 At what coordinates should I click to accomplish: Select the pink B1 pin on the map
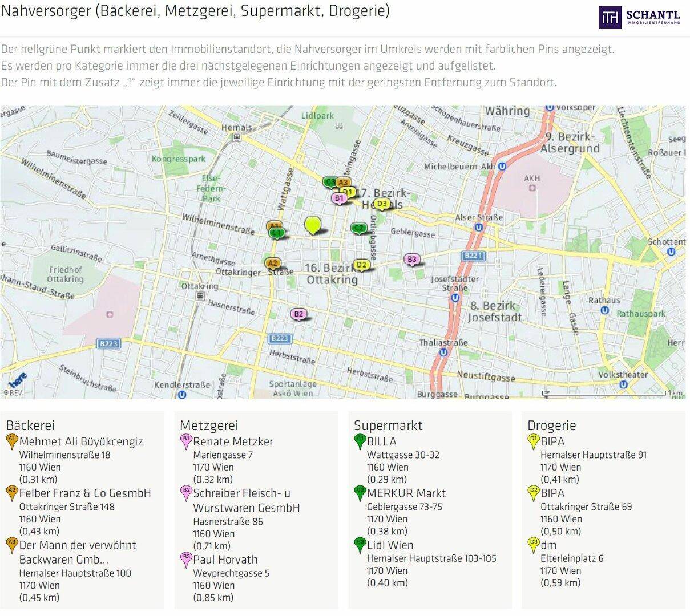coord(339,198)
